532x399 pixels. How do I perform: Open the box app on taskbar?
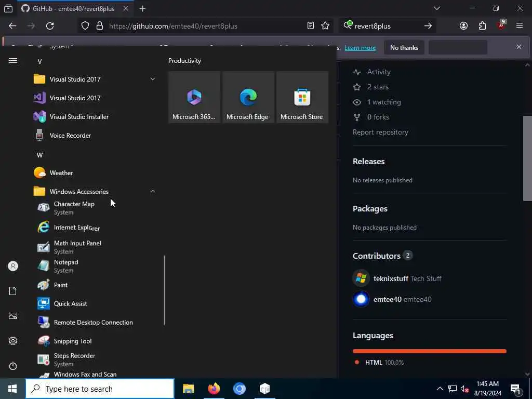click(264, 389)
